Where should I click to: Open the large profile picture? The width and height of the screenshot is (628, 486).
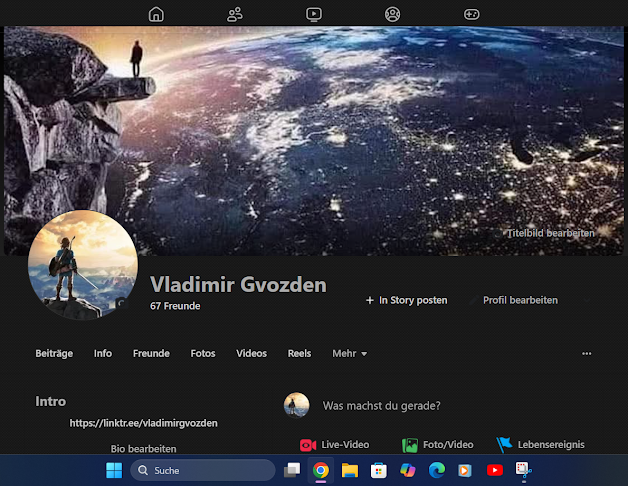pos(83,265)
